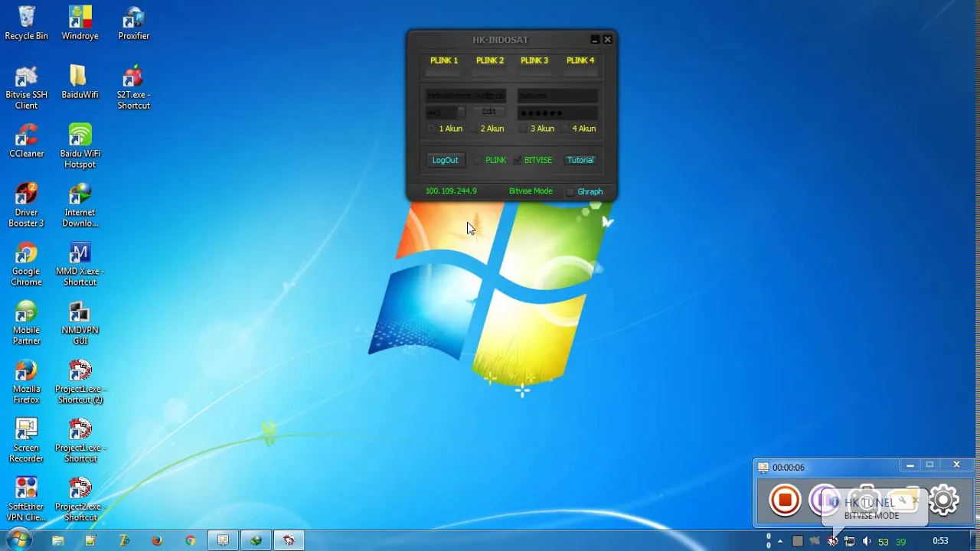Select the Proxifier desktop icon
Image resolution: width=980 pixels, height=551 pixels.
133,23
